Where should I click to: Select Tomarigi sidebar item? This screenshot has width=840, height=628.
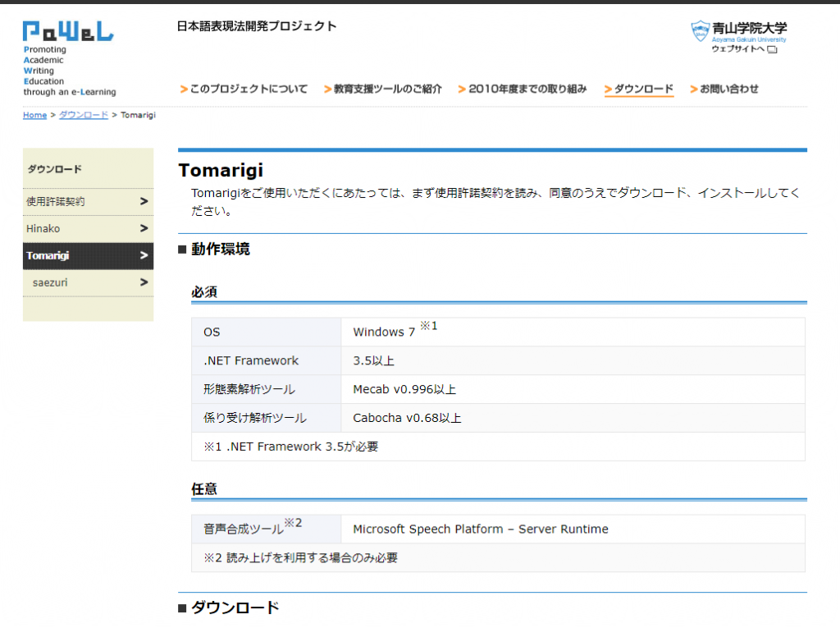click(88, 256)
